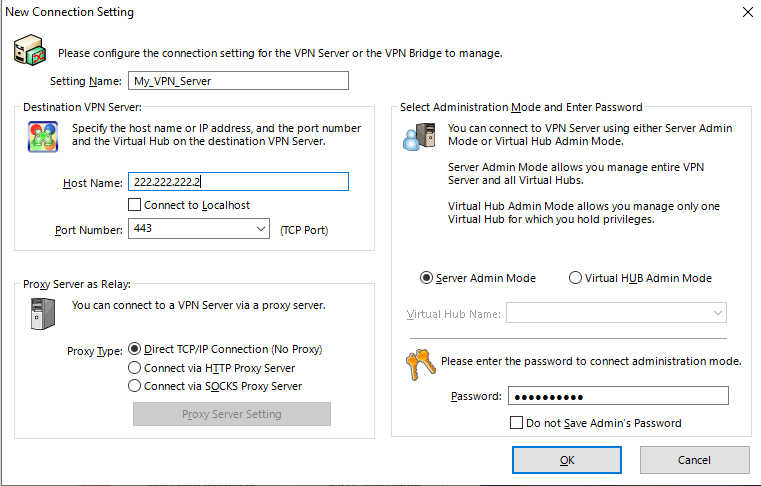Screen dimensions: 761x486
Task: Select Virtual HUB Admin Mode radio button
Action: 575,278
